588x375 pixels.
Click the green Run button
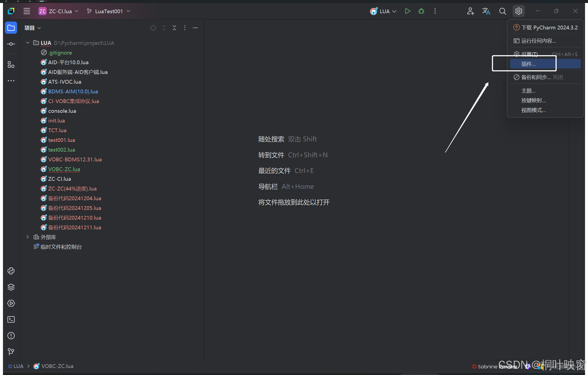point(407,11)
